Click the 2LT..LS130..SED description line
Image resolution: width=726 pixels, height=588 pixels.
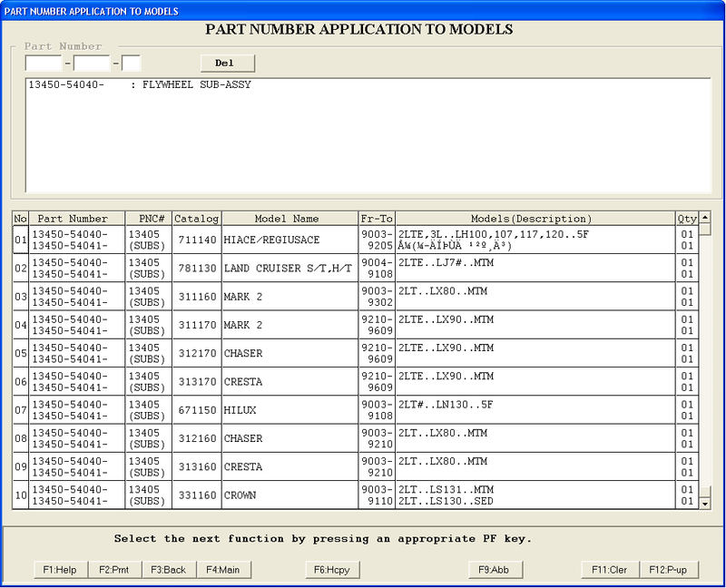446,501
